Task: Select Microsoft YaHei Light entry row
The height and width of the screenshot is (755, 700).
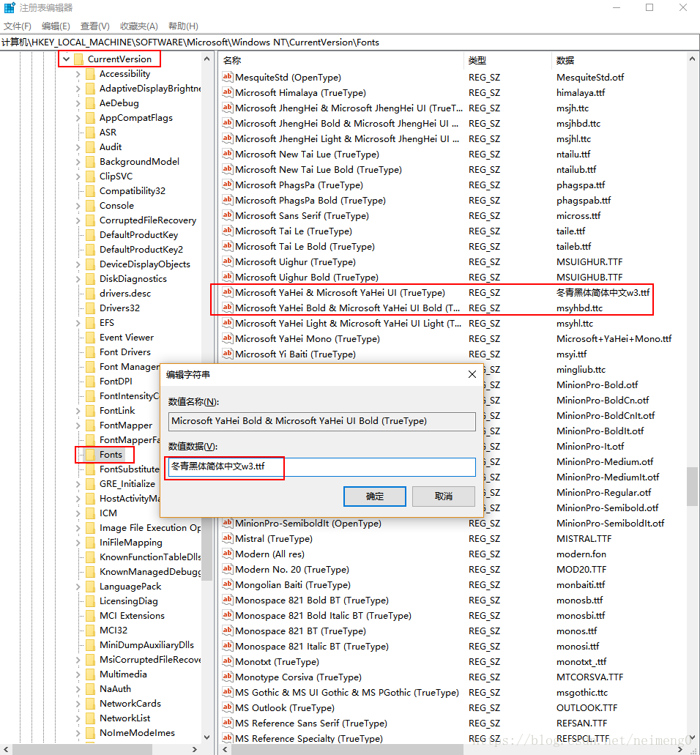Action: [348, 323]
